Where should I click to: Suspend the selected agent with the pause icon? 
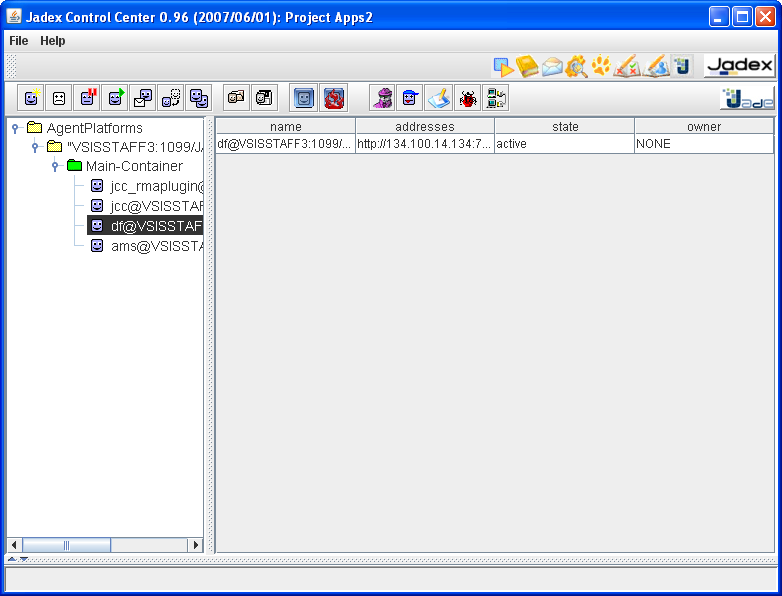[x=87, y=98]
